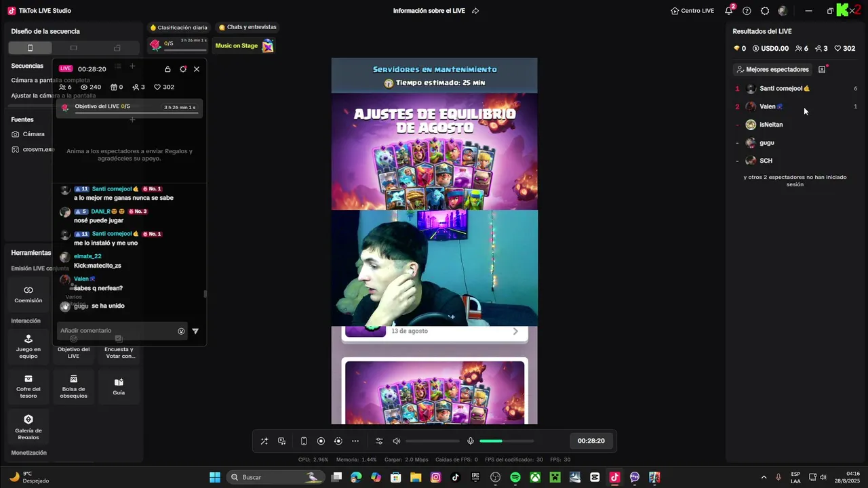Adjust the speaker volume slider
Screen dimensions: 868x488
pyautogui.click(x=433, y=441)
